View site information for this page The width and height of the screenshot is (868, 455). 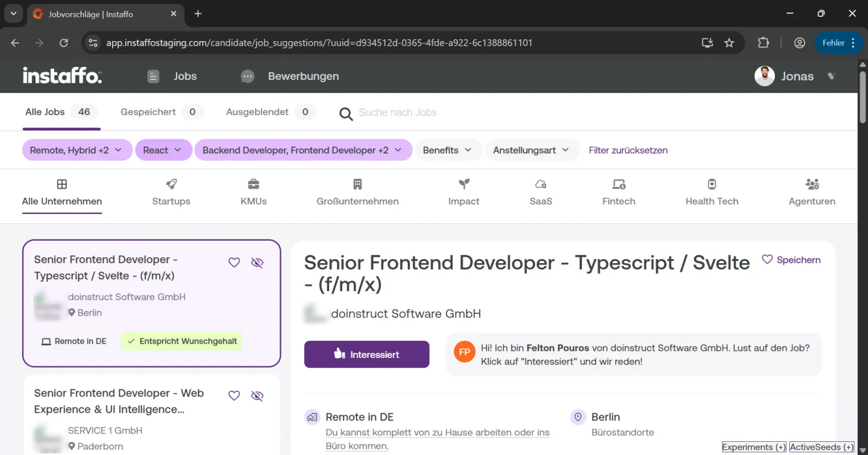point(92,43)
